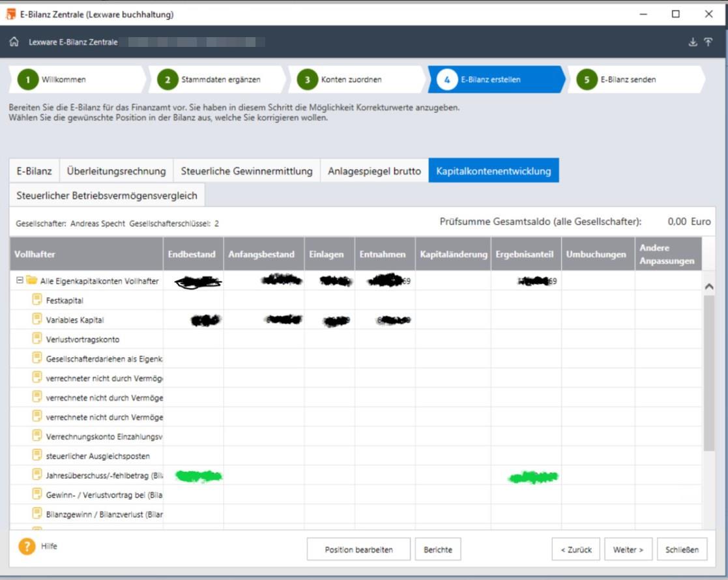The height and width of the screenshot is (580, 728).
Task: Click the < Zurück button
Action: coord(575,549)
